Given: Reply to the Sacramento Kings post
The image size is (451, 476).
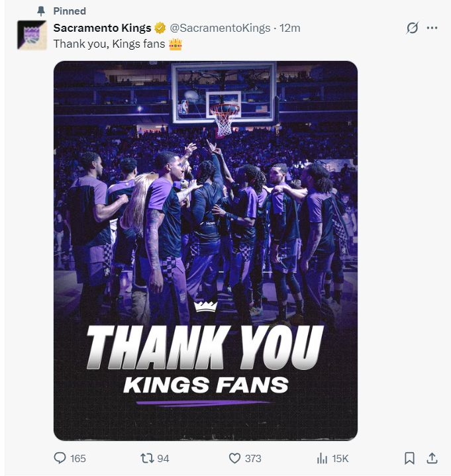Looking at the screenshot, I should click(x=60, y=458).
